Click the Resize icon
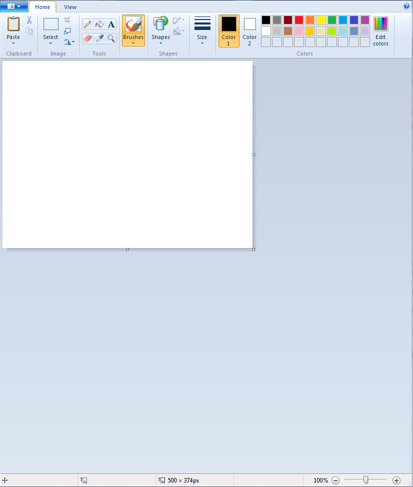The image size is (413, 487). click(x=67, y=31)
